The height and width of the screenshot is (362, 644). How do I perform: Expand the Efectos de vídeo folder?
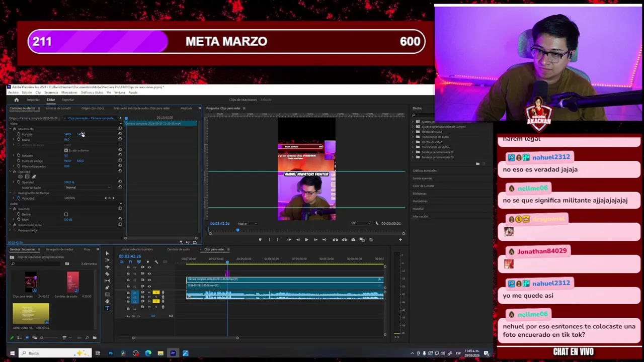point(414,142)
